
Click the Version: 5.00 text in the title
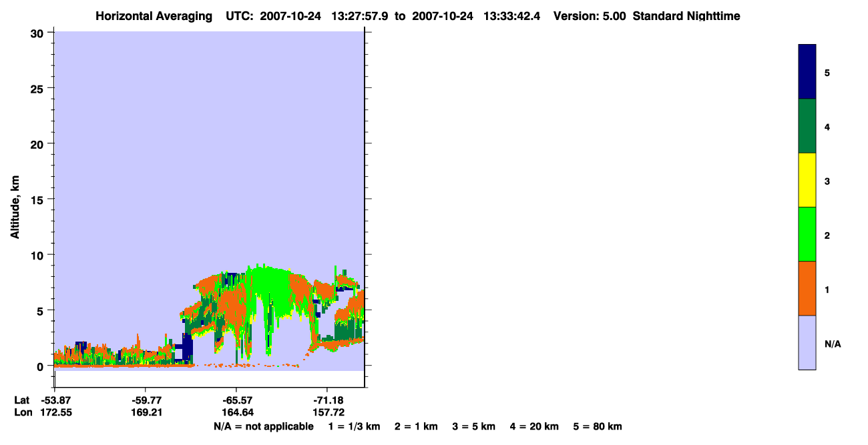coord(590,16)
